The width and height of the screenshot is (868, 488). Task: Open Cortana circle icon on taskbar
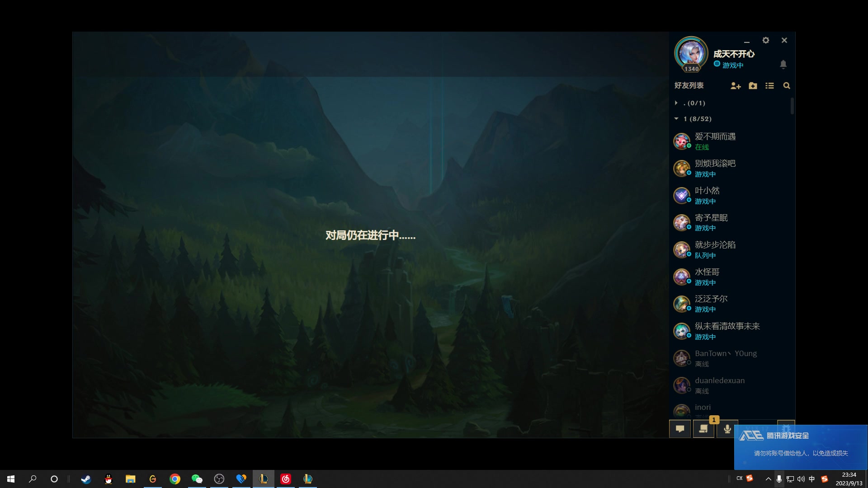coord(54,479)
